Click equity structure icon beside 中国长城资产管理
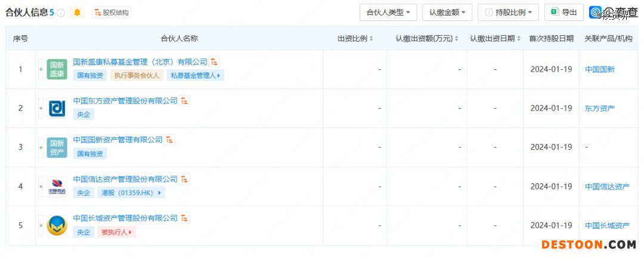 [184, 218]
